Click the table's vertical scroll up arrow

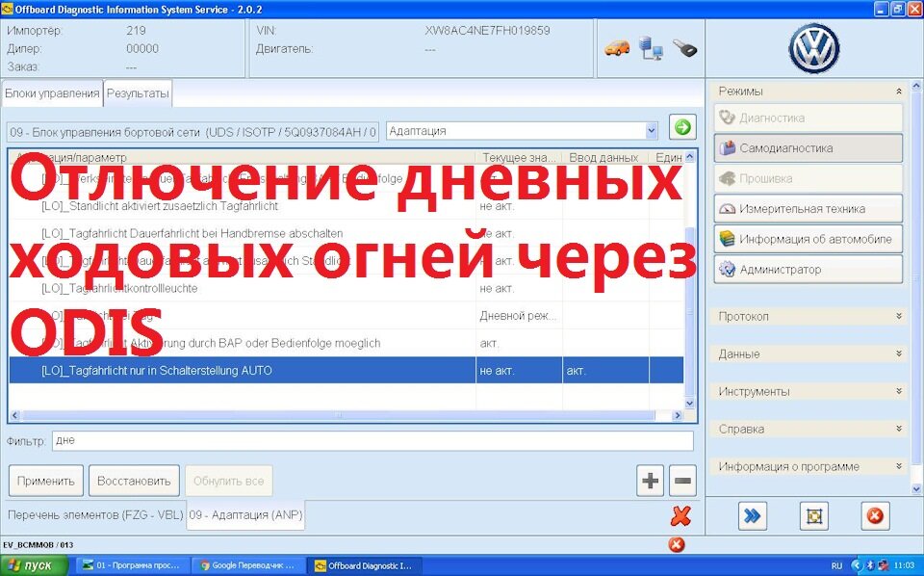690,157
